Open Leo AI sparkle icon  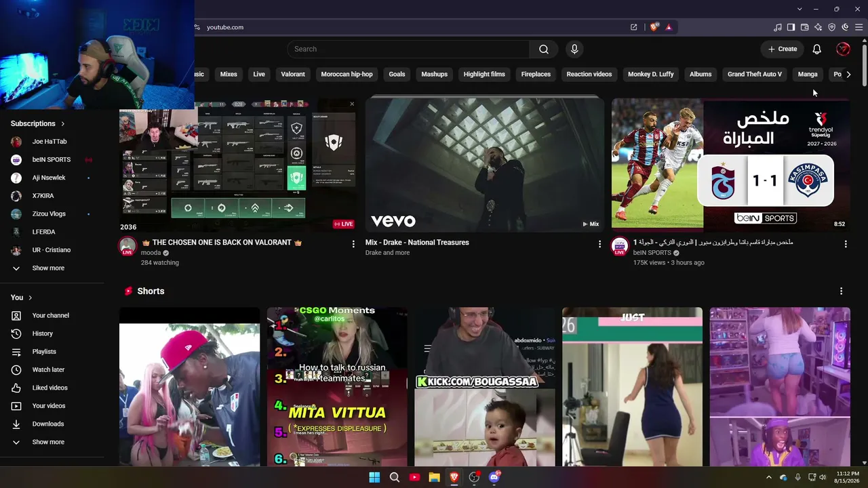[x=818, y=27]
